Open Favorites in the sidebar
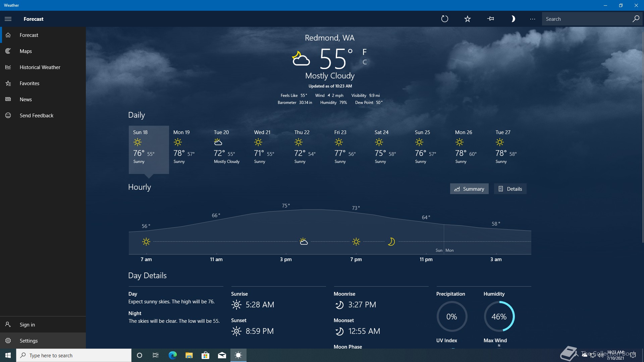Image resolution: width=644 pixels, height=362 pixels. coord(43,83)
